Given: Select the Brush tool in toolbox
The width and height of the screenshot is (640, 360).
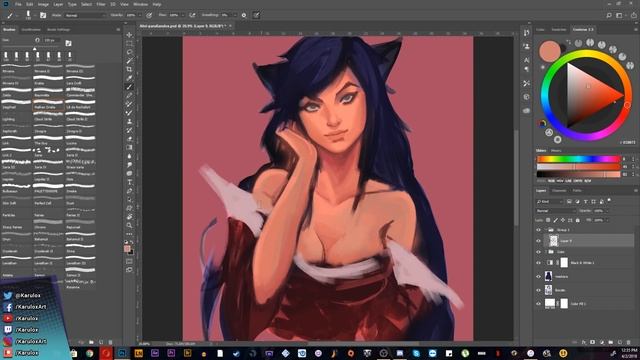Looking at the screenshot, I should pyautogui.click(x=129, y=87).
